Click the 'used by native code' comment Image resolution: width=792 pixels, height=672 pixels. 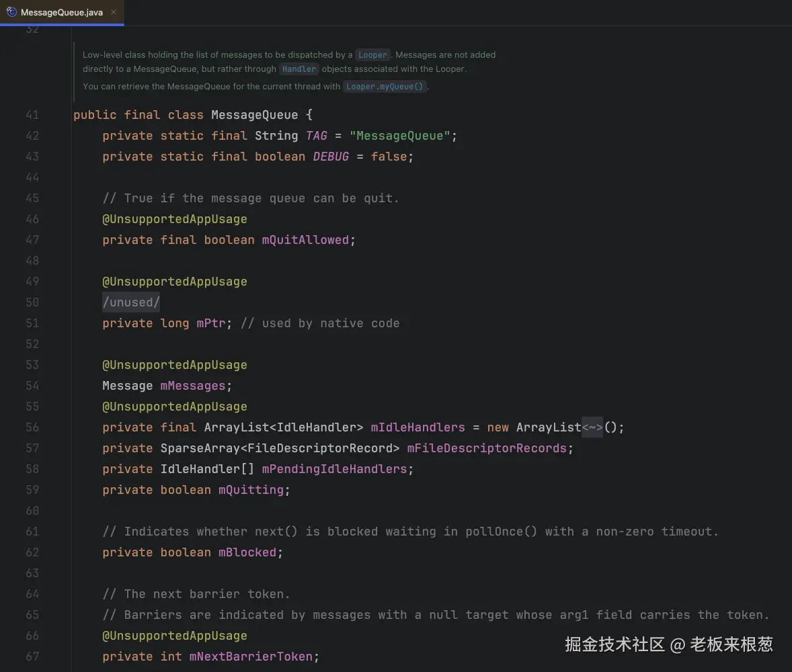click(320, 323)
